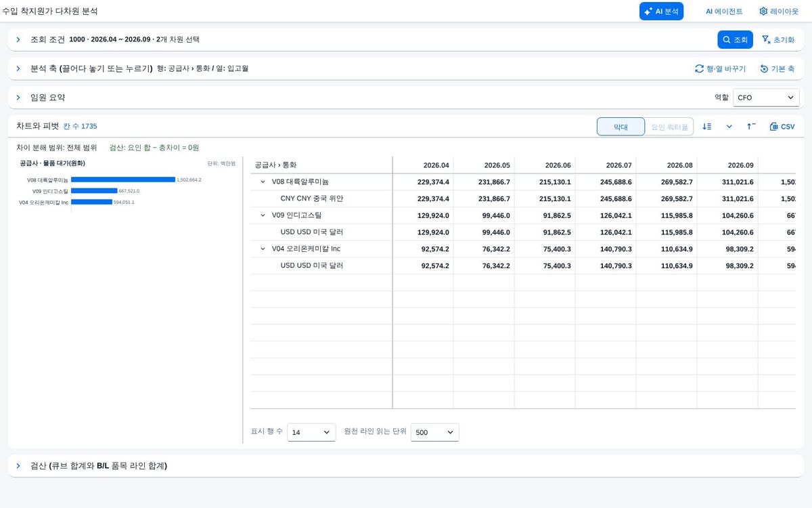The height and width of the screenshot is (508, 812).
Task: Open the 표시 행 수 dropdown
Action: click(311, 432)
